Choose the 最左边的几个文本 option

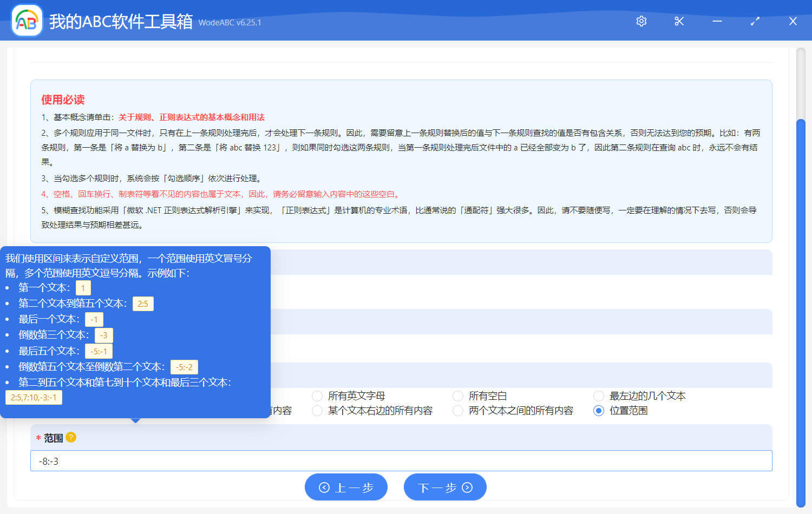pos(598,396)
